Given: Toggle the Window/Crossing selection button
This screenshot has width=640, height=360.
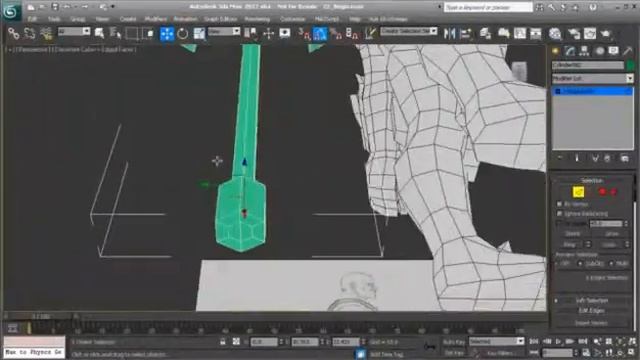Looking at the screenshot, I should tap(149, 33).
